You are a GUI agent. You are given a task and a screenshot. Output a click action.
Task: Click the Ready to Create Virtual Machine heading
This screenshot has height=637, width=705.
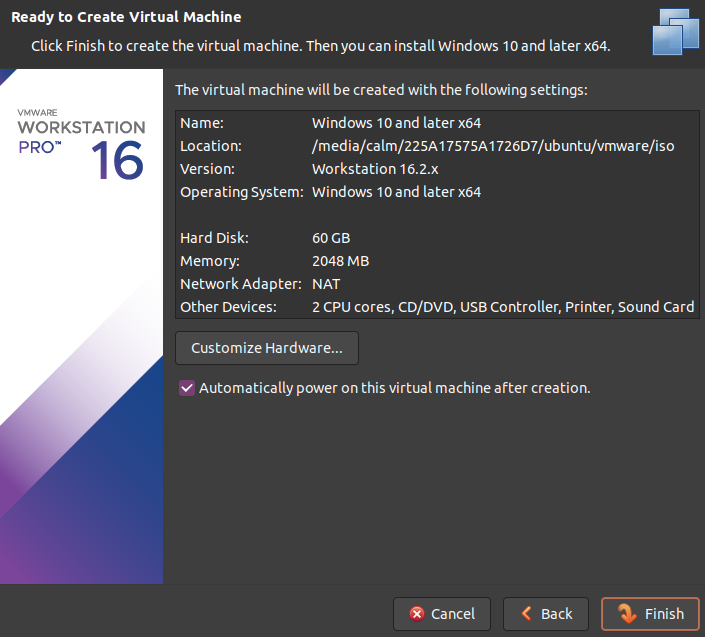click(x=126, y=17)
